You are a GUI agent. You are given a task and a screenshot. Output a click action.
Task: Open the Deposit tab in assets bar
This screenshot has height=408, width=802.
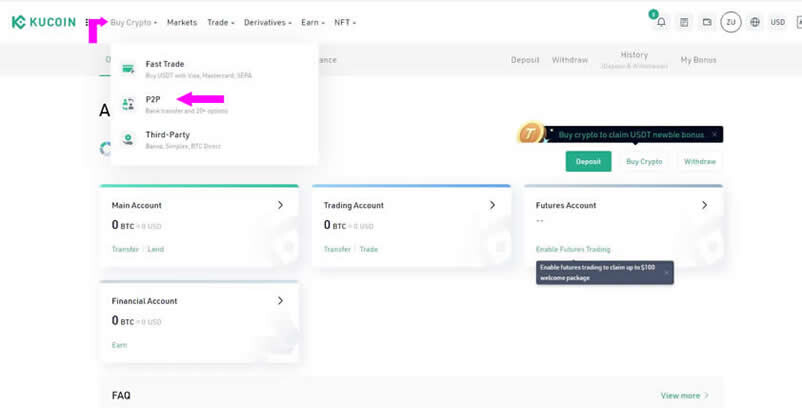click(525, 60)
